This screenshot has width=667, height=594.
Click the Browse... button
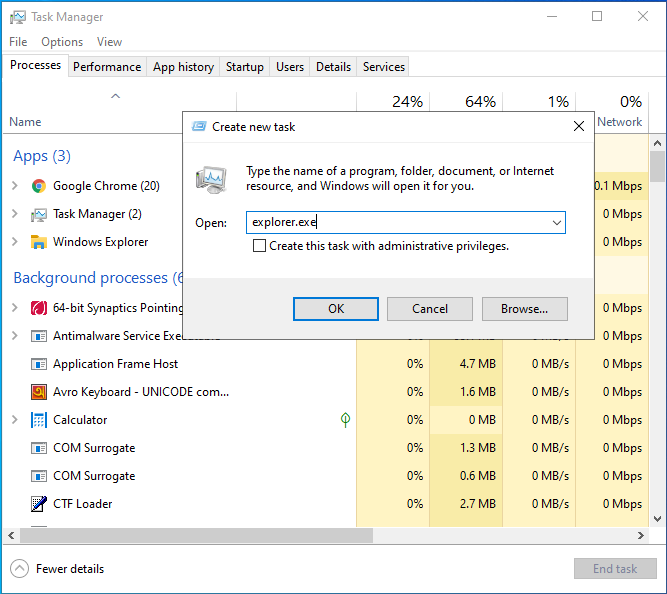coord(524,309)
